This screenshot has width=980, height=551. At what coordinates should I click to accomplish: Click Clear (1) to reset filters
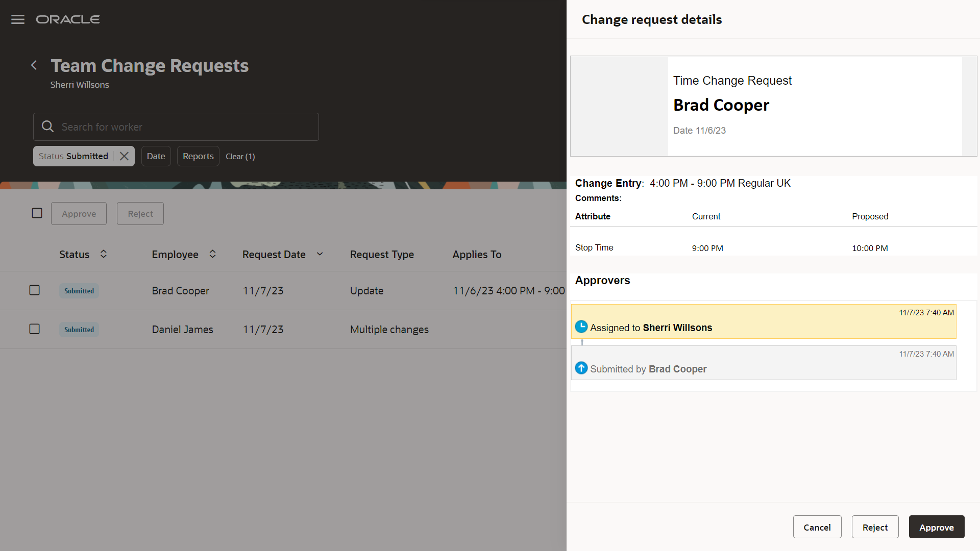240,157
